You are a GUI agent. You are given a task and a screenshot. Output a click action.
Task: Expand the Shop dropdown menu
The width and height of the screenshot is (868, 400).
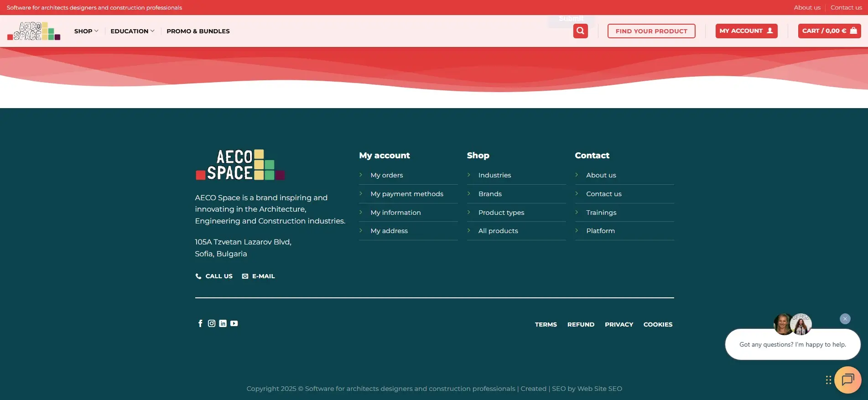(86, 31)
